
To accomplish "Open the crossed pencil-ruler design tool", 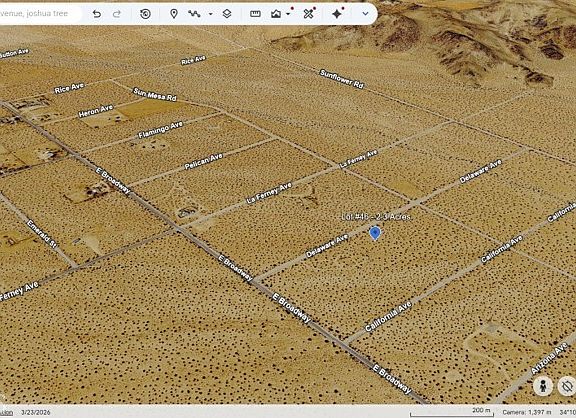I will (309, 14).
